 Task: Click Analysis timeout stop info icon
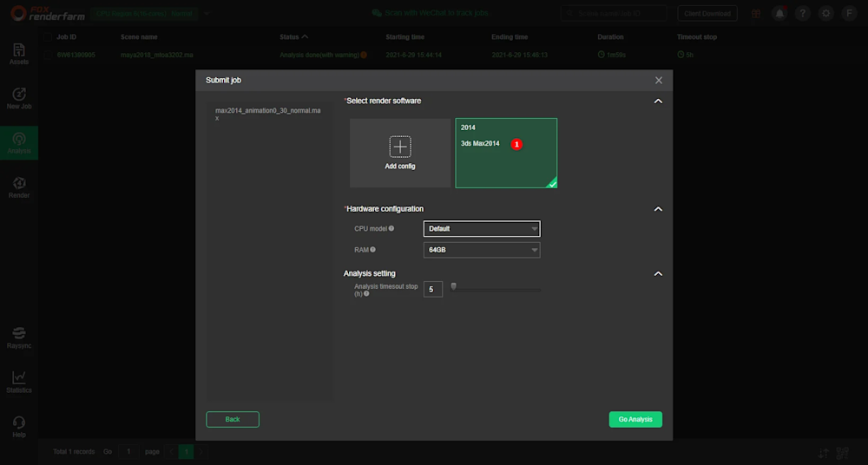(x=366, y=294)
